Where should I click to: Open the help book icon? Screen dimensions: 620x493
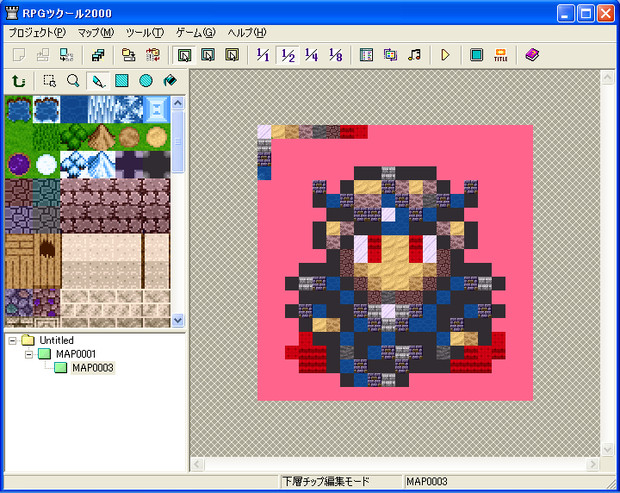pos(531,55)
